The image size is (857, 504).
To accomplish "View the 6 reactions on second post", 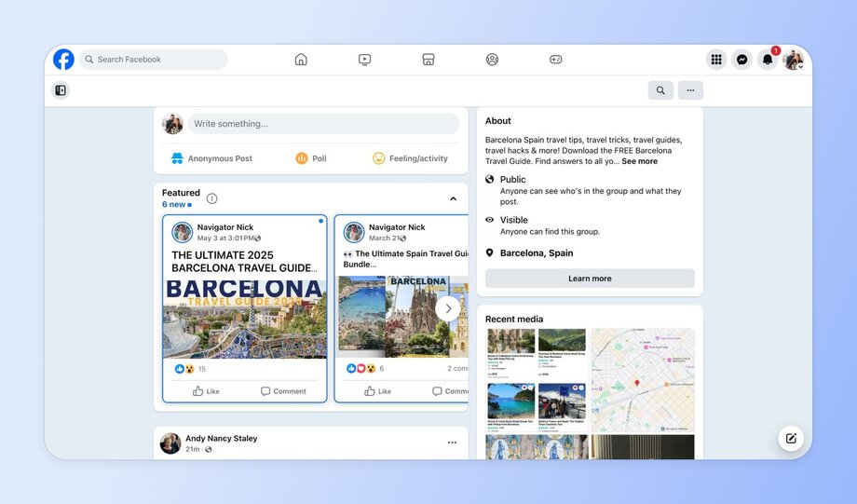I will tap(365, 368).
